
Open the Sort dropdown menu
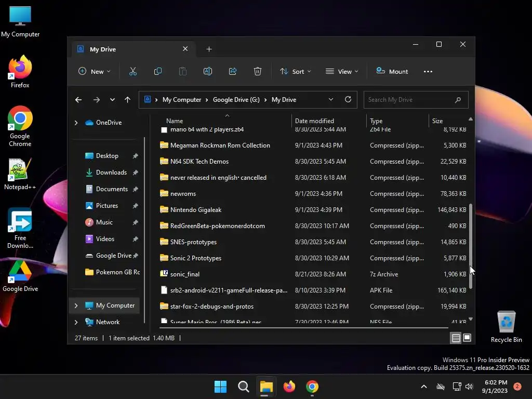pos(295,72)
